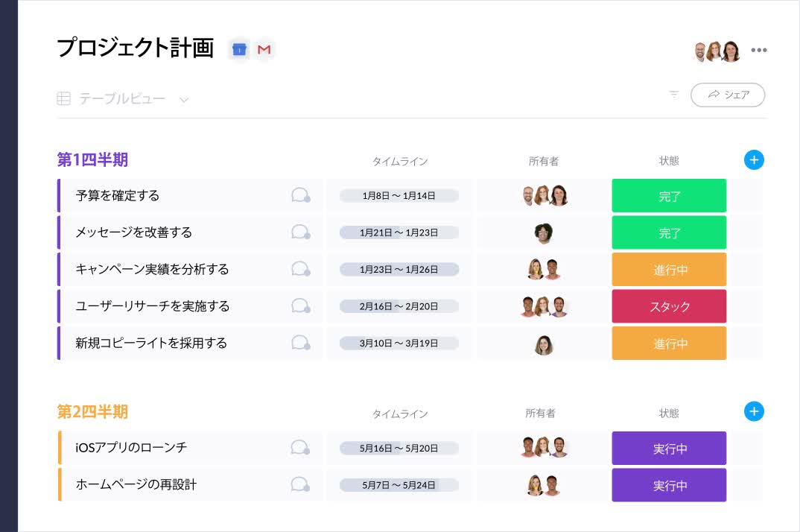Select the テーブルビュー view tab

(122, 98)
